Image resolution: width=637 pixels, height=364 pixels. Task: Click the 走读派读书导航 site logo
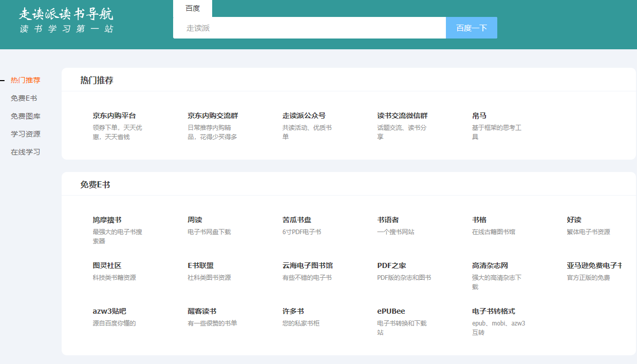(66, 21)
